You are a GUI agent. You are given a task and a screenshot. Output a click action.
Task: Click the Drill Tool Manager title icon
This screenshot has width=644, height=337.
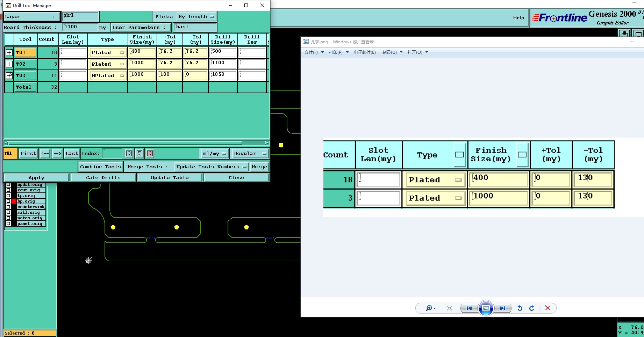point(8,5)
